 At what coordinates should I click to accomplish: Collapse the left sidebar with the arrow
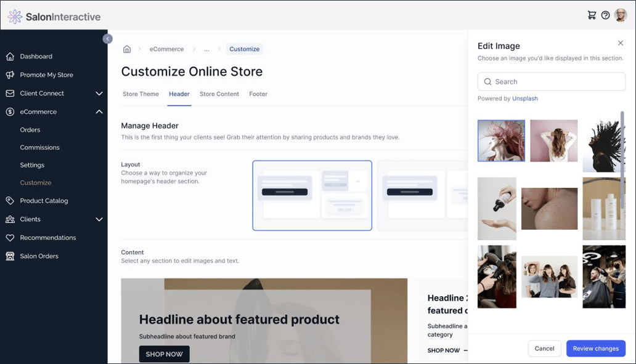click(108, 38)
